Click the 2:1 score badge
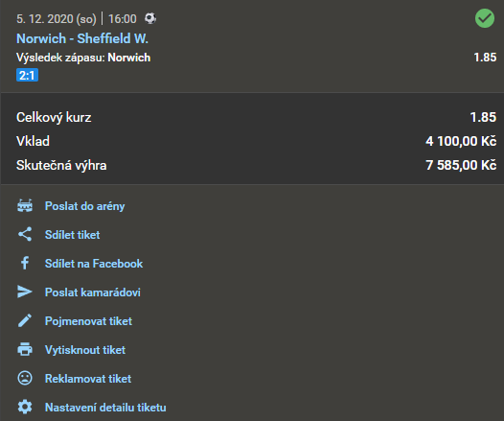Image resolution: width=504 pixels, height=421 pixels. 28,75
